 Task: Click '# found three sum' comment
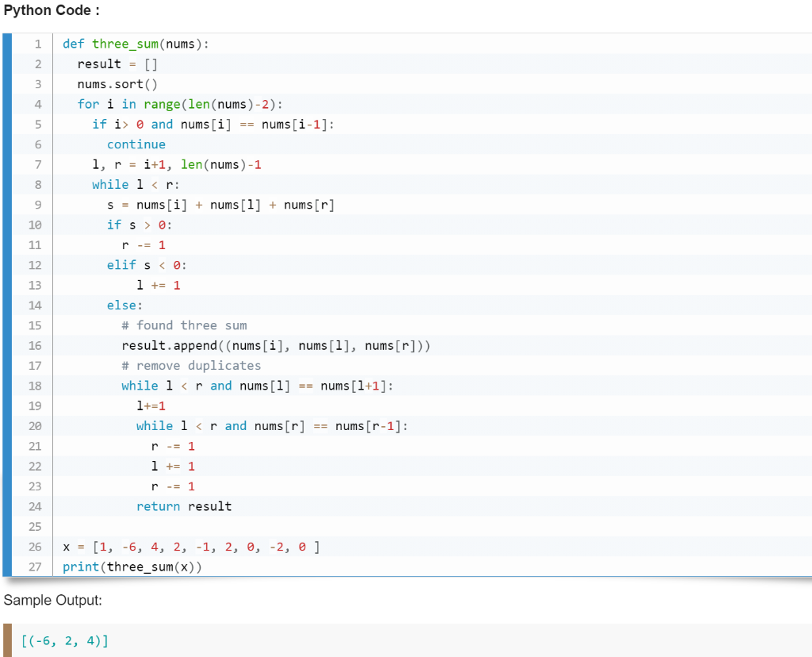pyautogui.click(x=184, y=325)
